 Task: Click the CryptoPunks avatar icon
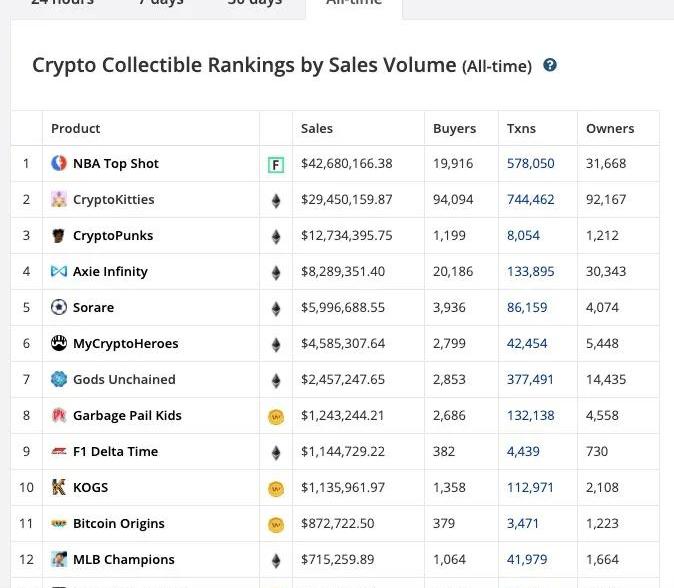[59, 236]
